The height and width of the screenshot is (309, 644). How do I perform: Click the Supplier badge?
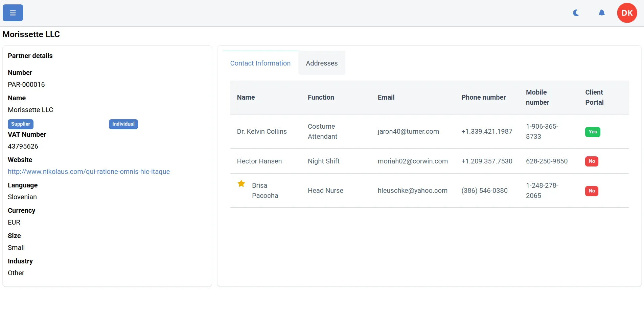[21, 124]
